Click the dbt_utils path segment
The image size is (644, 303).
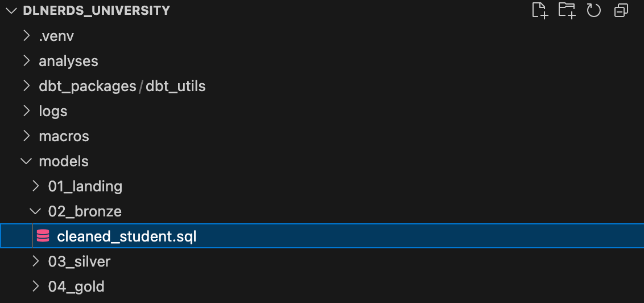click(176, 87)
